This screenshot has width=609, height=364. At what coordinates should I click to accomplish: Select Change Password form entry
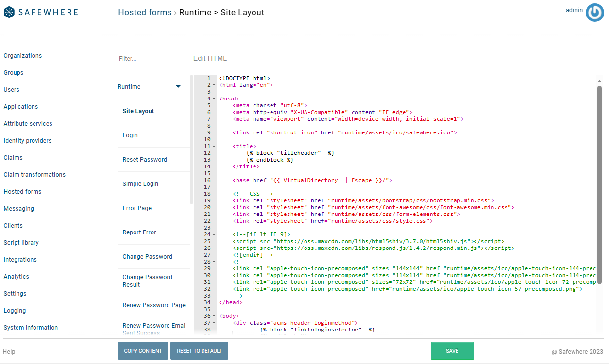[x=147, y=257]
